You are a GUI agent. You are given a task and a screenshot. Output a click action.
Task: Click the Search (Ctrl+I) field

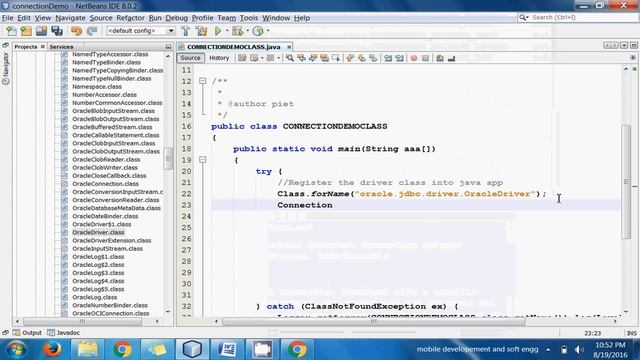578,18
